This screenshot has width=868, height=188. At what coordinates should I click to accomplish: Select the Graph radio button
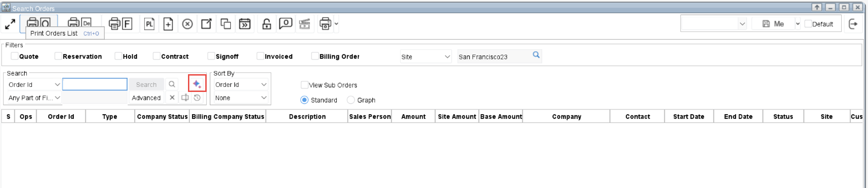point(350,100)
